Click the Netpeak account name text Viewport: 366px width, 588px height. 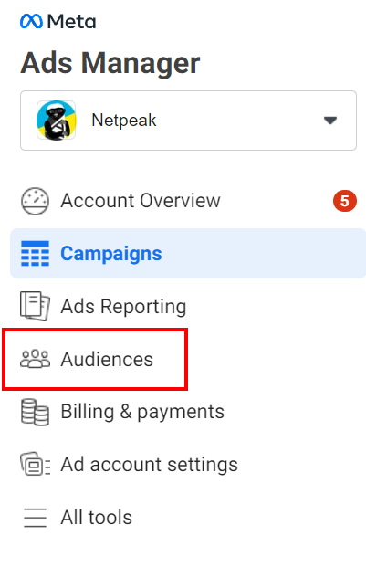pos(124,120)
